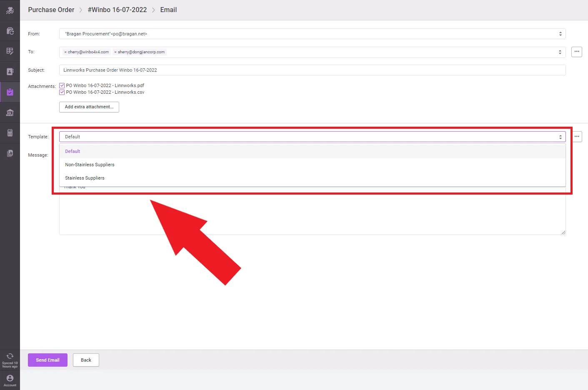588x390 pixels.
Task: Click the message box resize handle
Action: (x=563, y=232)
